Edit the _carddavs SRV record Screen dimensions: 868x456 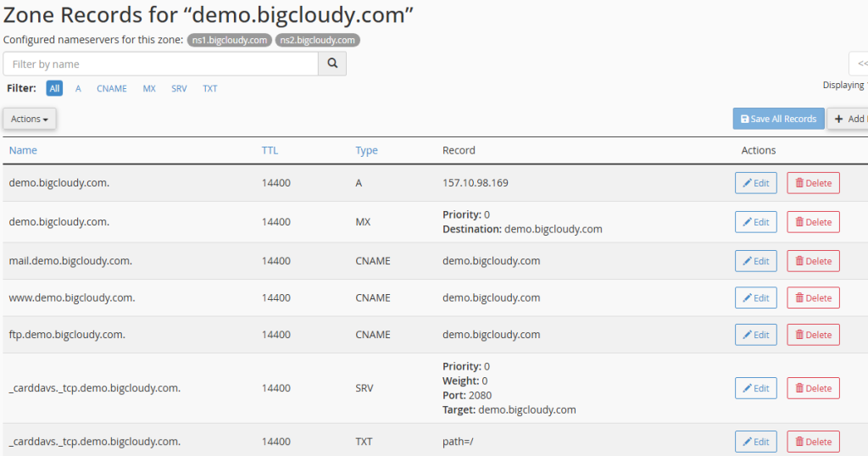click(755, 388)
